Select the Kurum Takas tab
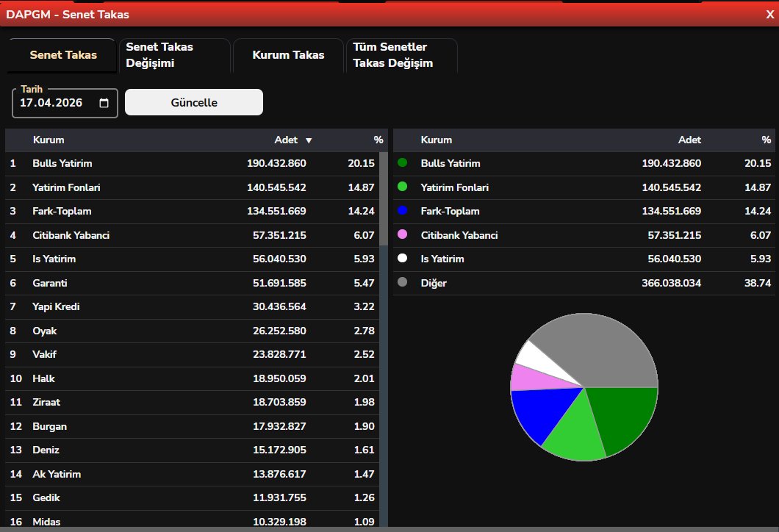The height and width of the screenshot is (532, 779). click(288, 55)
